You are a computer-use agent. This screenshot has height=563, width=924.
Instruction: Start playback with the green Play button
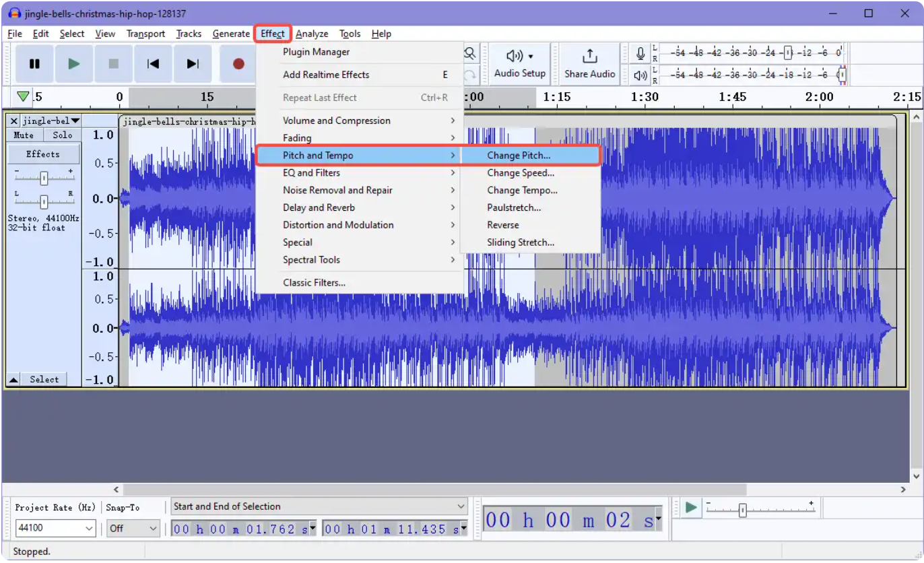click(x=74, y=64)
